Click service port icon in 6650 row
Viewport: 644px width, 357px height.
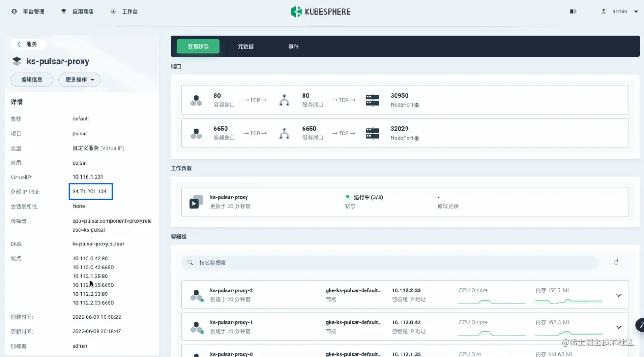pos(284,134)
